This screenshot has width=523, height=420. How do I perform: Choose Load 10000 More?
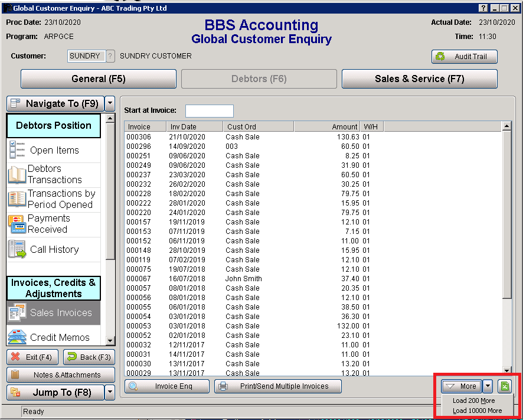pos(477,411)
